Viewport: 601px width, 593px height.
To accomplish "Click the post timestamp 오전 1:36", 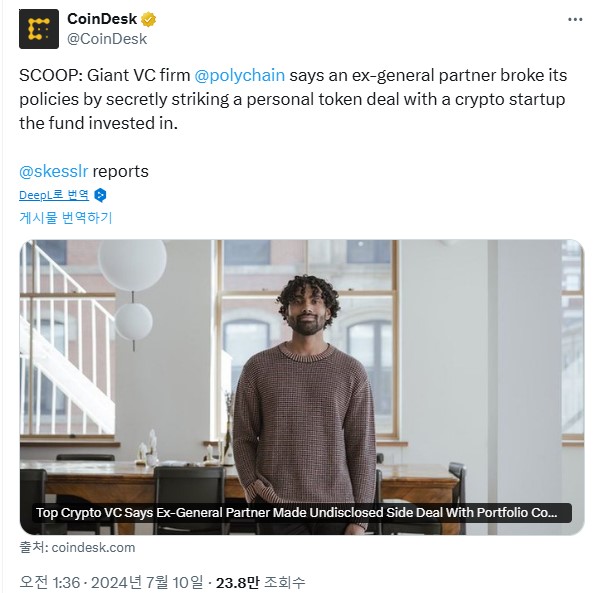I will [x=49, y=583].
